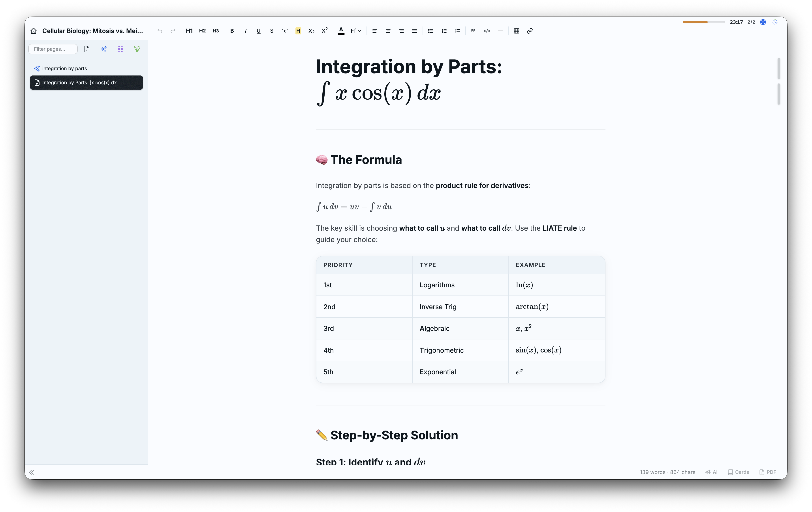Apply Heading 3 formatting
Image resolution: width=812 pixels, height=512 pixels.
point(216,31)
